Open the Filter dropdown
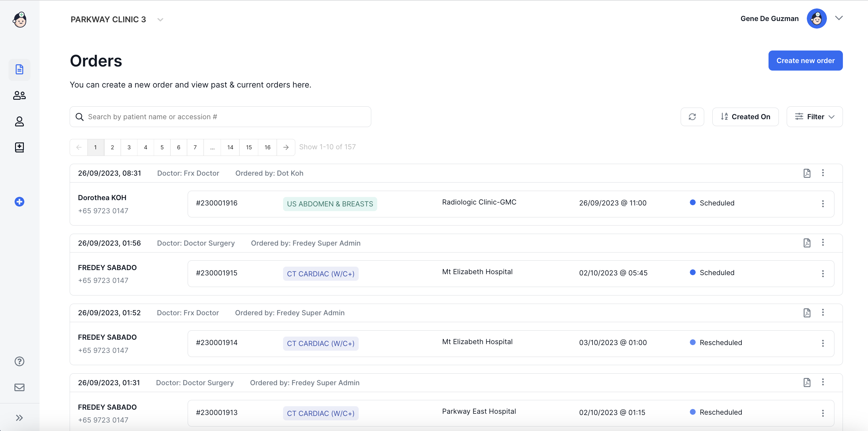This screenshot has width=868, height=431. [814, 117]
